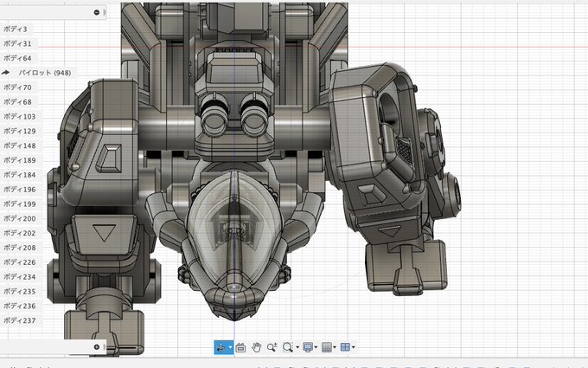Select ボディ64 in the browser list
Image resolution: width=588 pixels, height=368 pixels.
coord(17,58)
